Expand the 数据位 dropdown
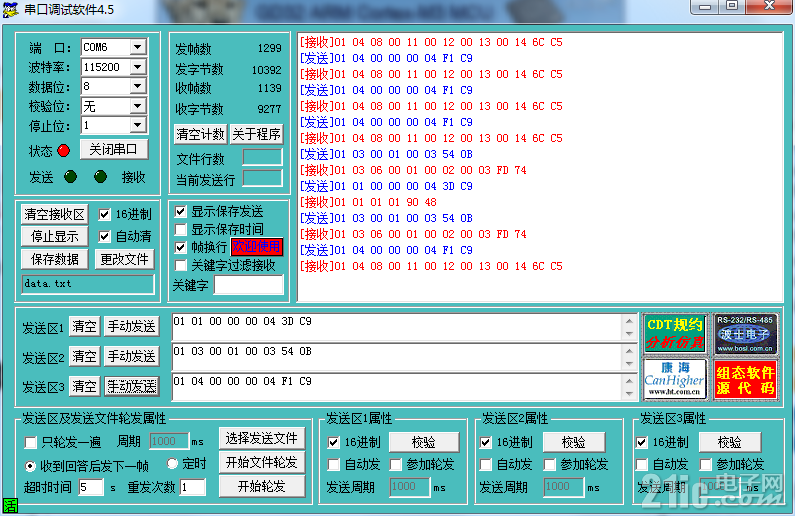This screenshot has height=516, width=795. [137, 87]
